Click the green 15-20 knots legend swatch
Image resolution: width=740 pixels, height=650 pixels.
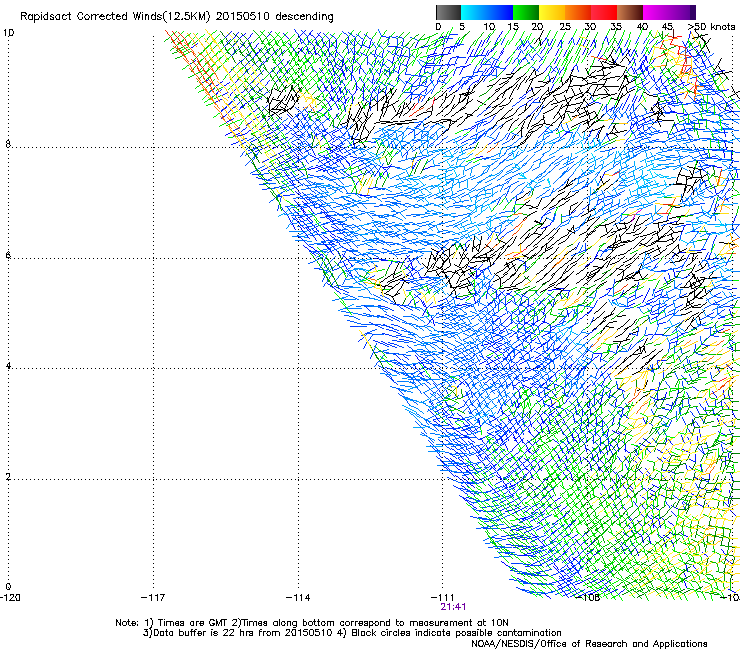click(x=526, y=12)
